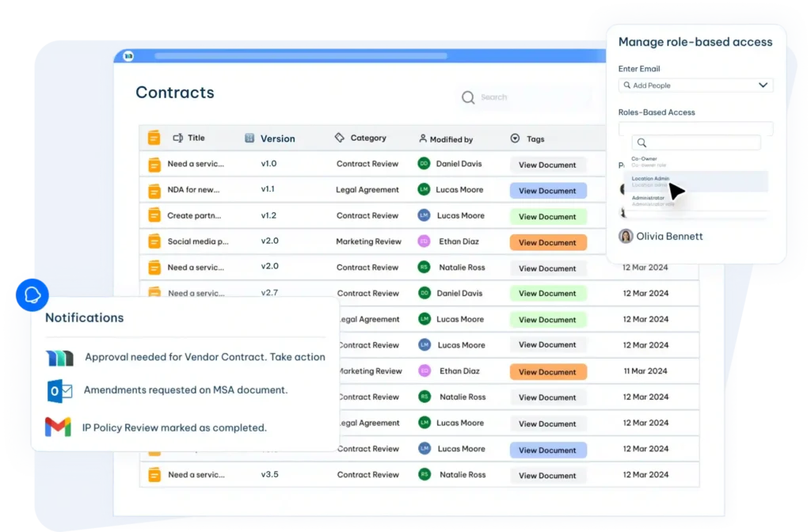This screenshot has width=811, height=532.
Task: Click the Tags column circle icon
Action: point(515,138)
